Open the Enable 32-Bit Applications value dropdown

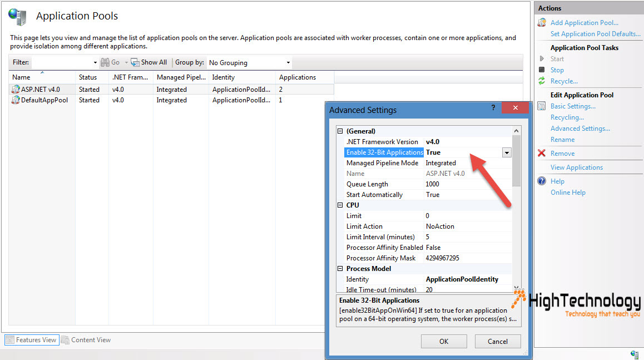(507, 152)
